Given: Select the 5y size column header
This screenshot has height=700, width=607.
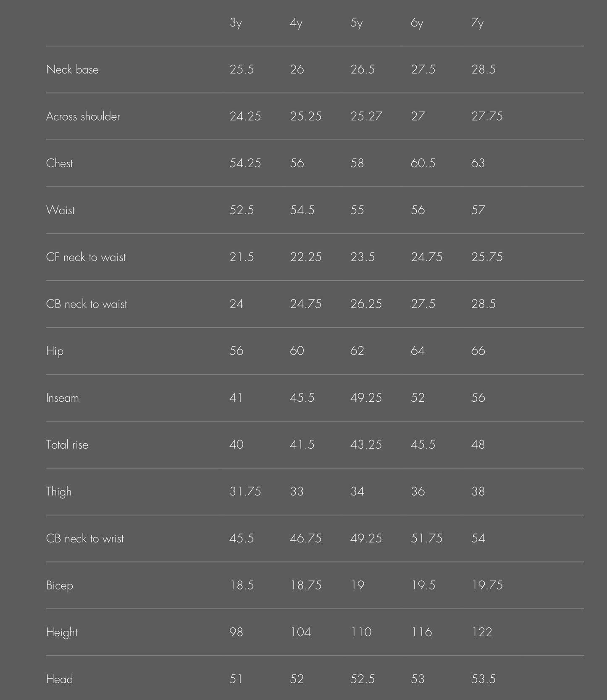Looking at the screenshot, I should pos(356,23).
